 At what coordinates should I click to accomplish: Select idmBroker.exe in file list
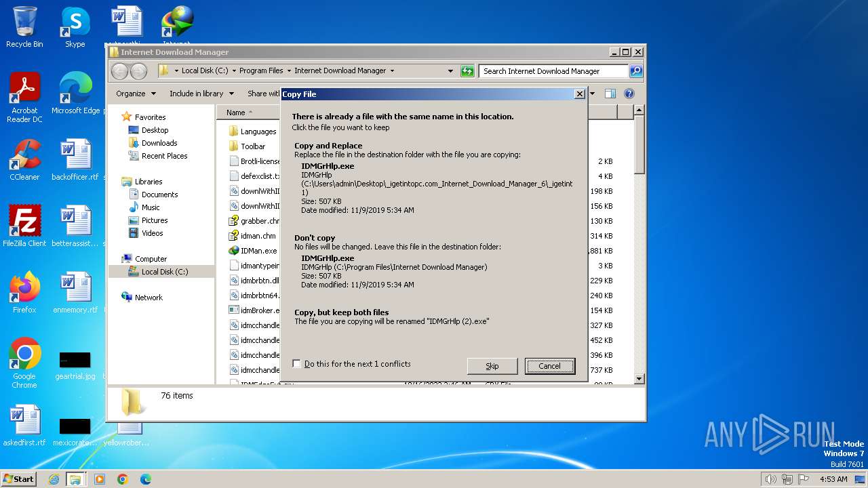[x=254, y=310]
